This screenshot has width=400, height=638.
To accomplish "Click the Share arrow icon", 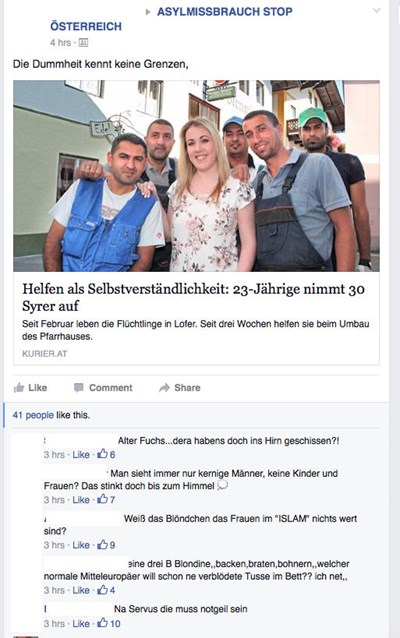I will click(x=164, y=388).
